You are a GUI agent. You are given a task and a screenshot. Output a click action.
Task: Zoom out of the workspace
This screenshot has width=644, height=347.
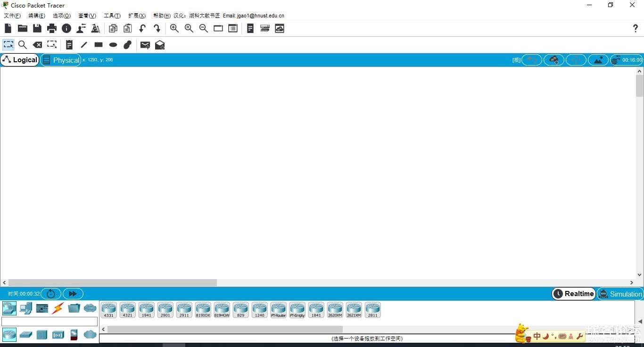204,28
